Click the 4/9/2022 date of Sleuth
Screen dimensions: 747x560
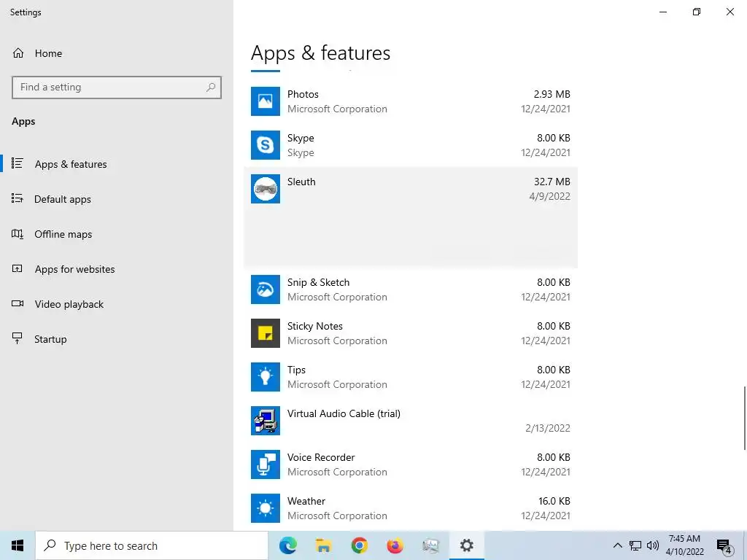(x=549, y=196)
